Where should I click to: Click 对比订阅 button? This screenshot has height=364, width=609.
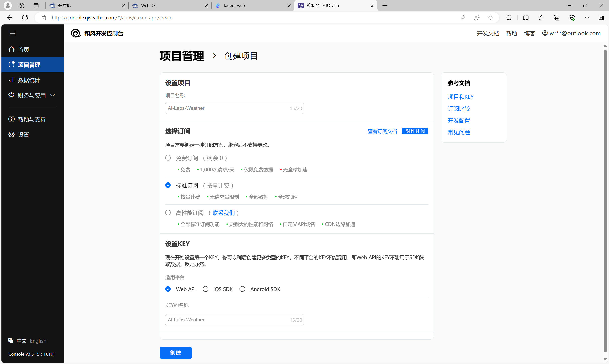[415, 131]
